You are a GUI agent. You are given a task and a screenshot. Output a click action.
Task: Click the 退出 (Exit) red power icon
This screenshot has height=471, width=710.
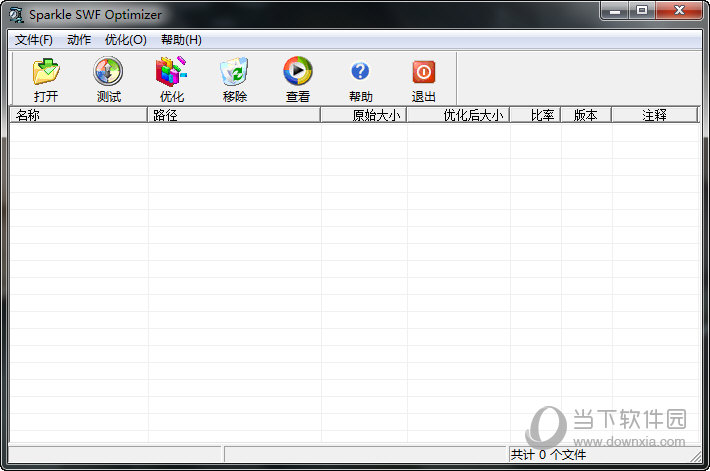(424, 72)
